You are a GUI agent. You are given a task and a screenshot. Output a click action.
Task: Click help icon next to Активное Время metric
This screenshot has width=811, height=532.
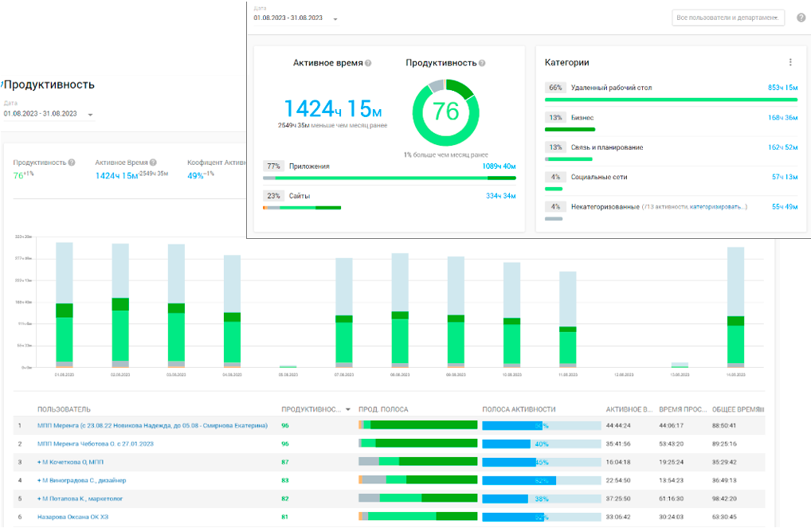[153, 162]
